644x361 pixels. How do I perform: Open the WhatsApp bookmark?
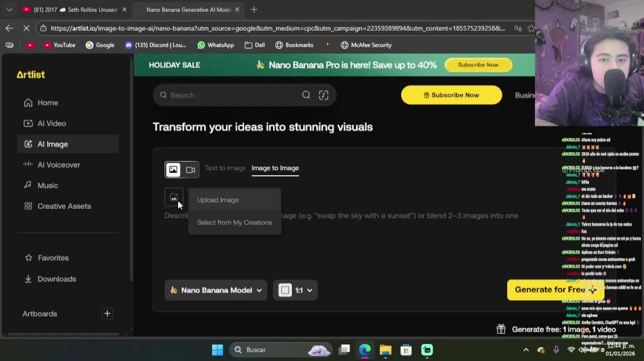point(216,45)
